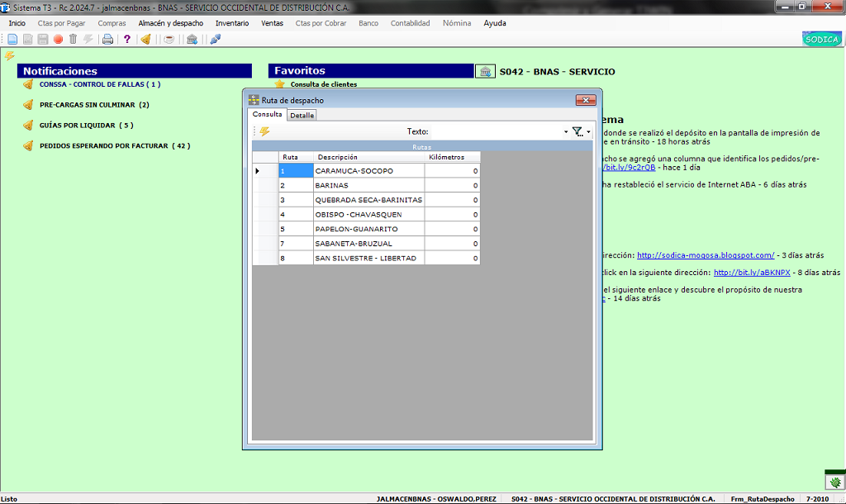
Task: Open the Inventario menu
Action: (x=232, y=23)
